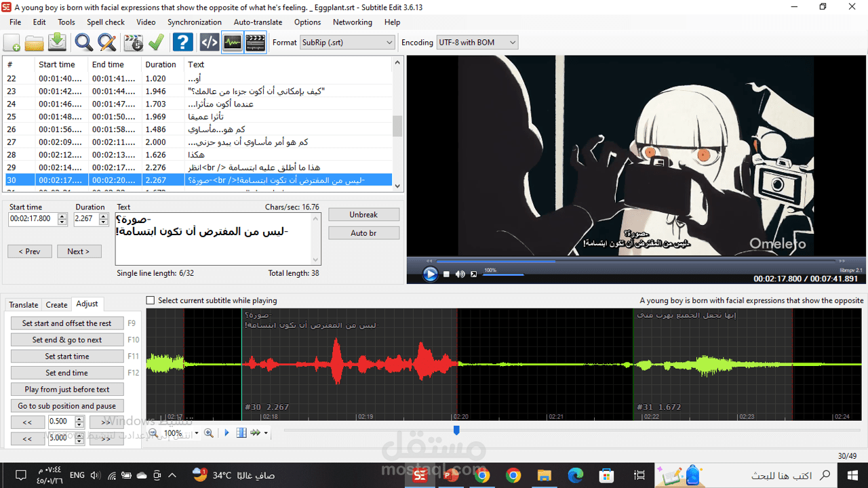Open the Encoding dropdown UTF-8 with BOM
The height and width of the screenshot is (488, 868).
477,42
